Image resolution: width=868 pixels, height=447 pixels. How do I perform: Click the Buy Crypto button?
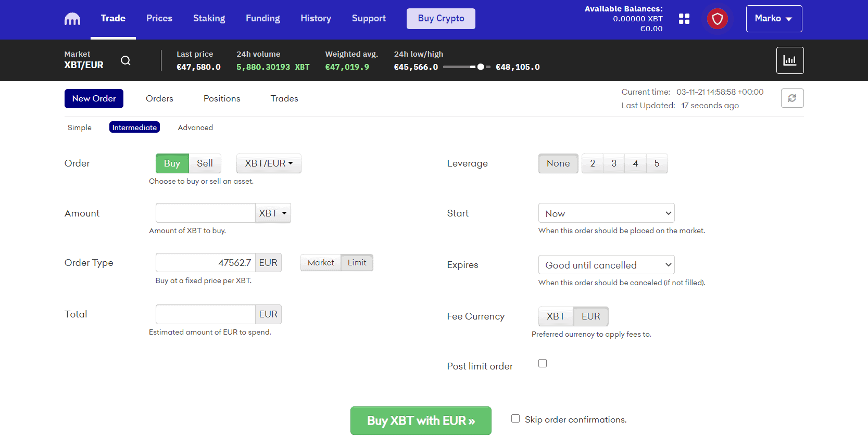pyautogui.click(x=441, y=19)
